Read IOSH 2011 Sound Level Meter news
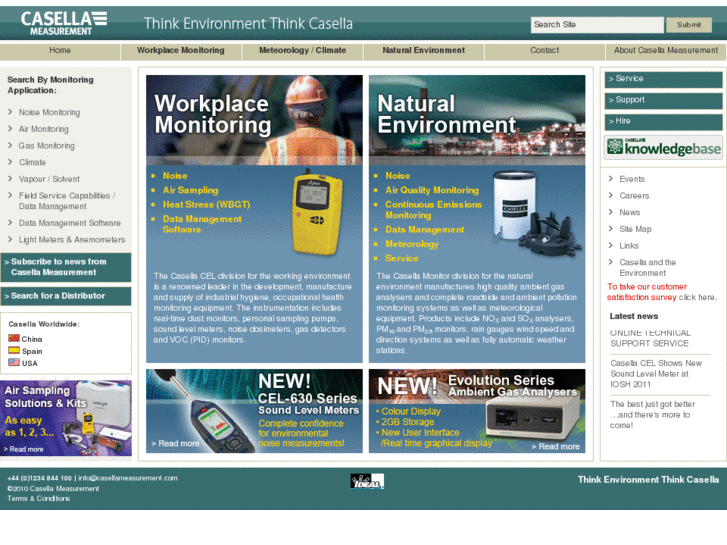Screen dimensions: 727x545 656,373
